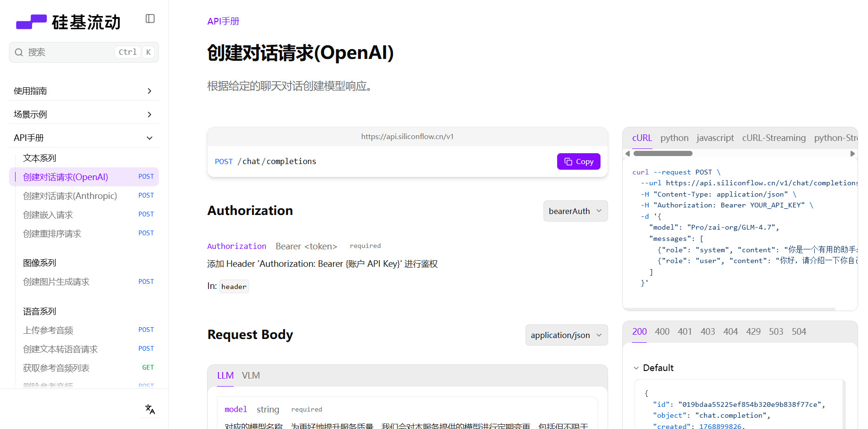This screenshot has width=868, height=429.
Task: Collapse the sidebar with panel icon
Action: point(150,18)
